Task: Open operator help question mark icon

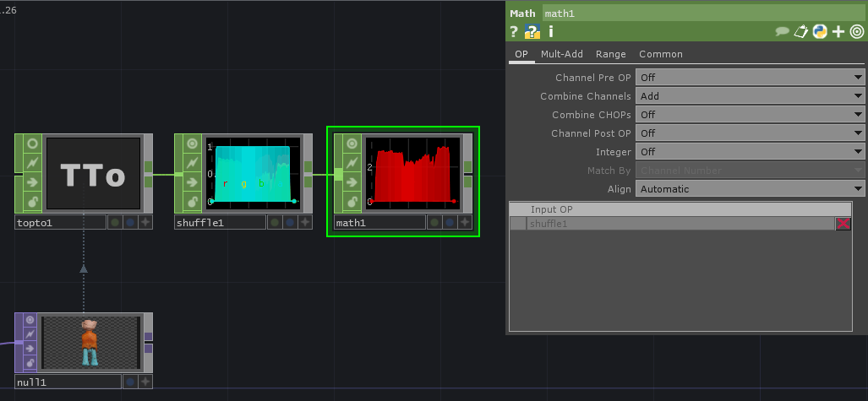Action: 513,32
